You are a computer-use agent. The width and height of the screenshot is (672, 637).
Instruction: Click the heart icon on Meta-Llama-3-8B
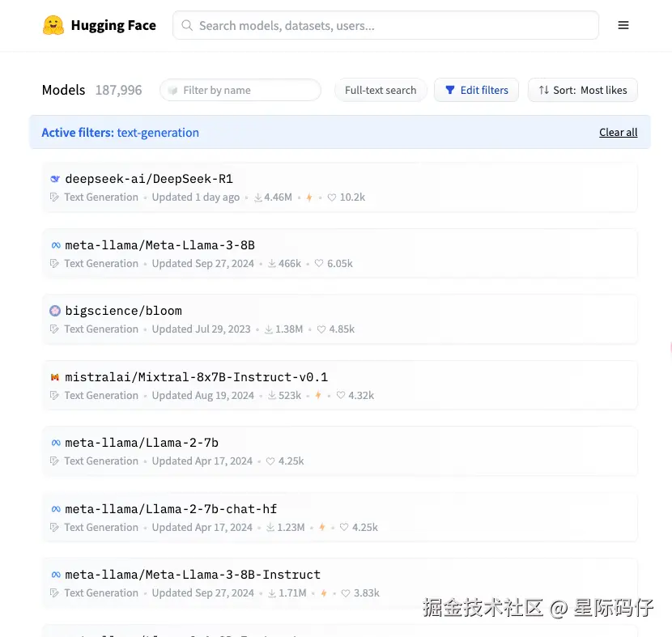319,263
